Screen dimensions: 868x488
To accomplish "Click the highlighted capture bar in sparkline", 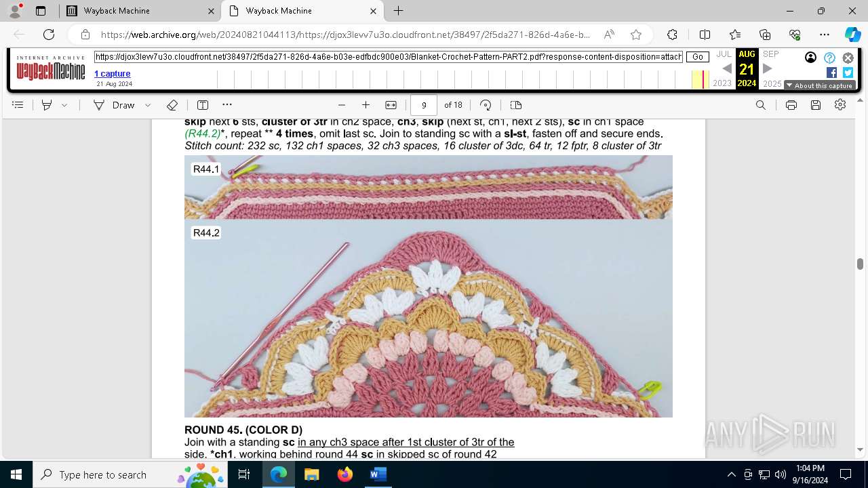I will [x=703, y=79].
